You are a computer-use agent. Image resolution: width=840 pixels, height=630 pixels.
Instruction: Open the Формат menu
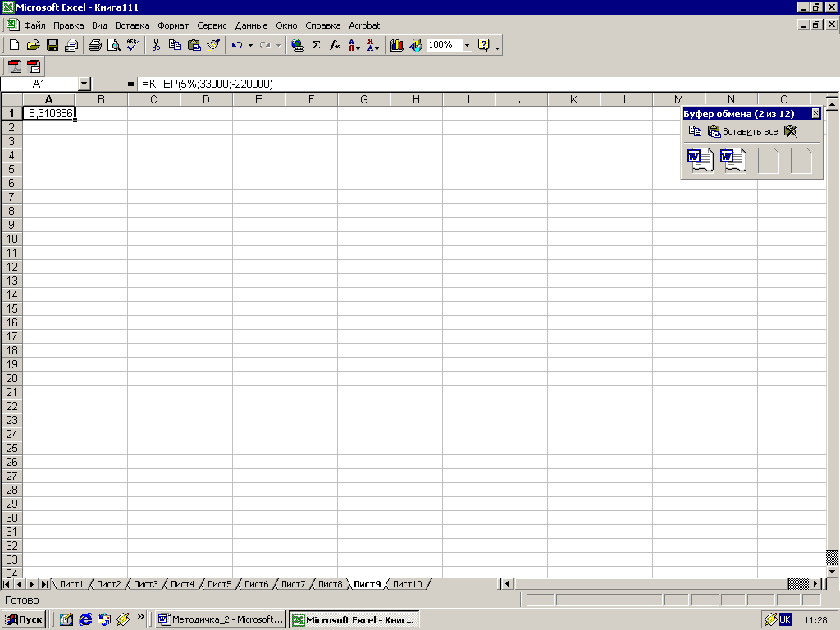point(173,25)
